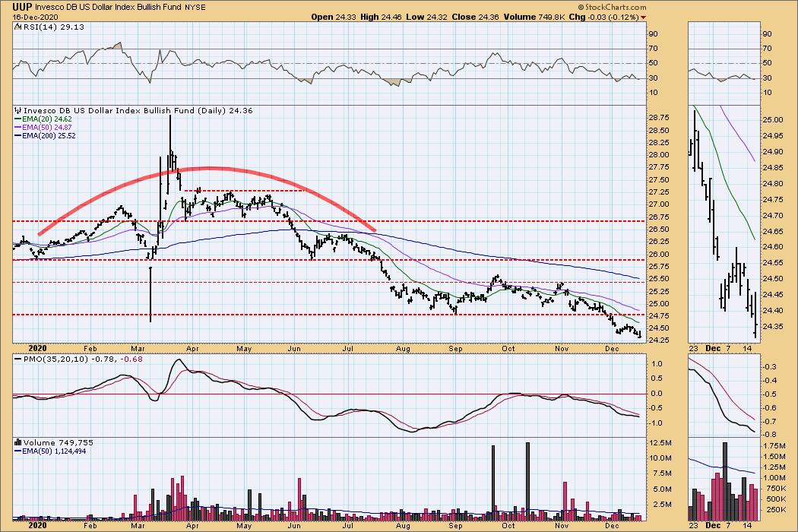Click the 1.75M zoom volume axis label
Image resolution: width=798 pixels, height=532 pixels.
pos(774,445)
